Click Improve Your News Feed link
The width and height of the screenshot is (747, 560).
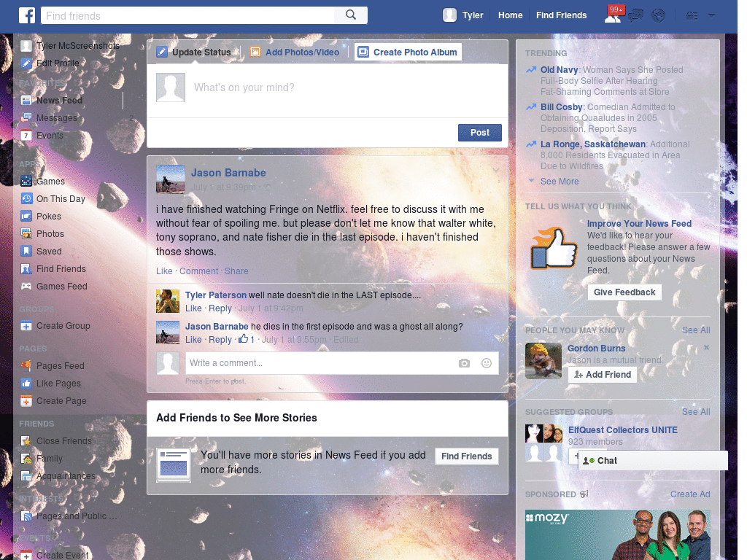(639, 224)
